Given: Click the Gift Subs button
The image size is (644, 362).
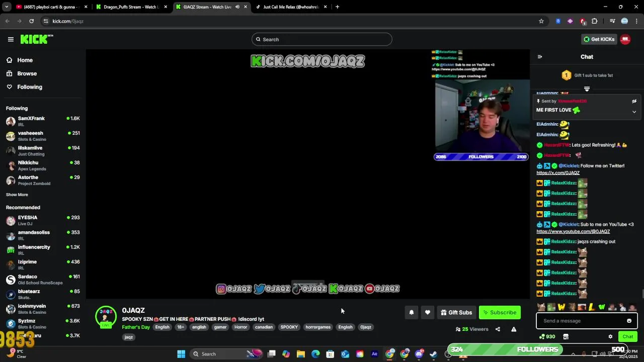Looking at the screenshot, I should [x=456, y=313].
